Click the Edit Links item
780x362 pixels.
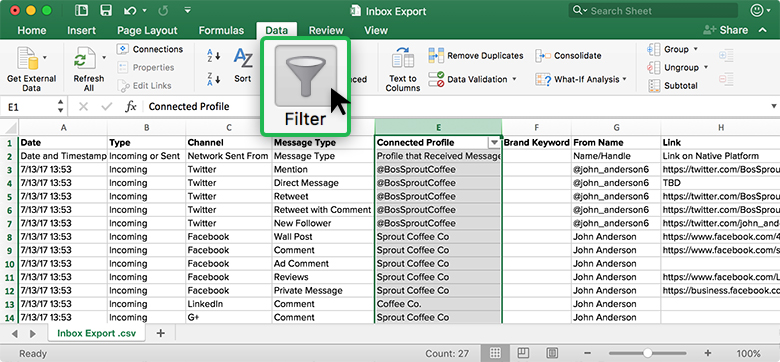tap(145, 86)
